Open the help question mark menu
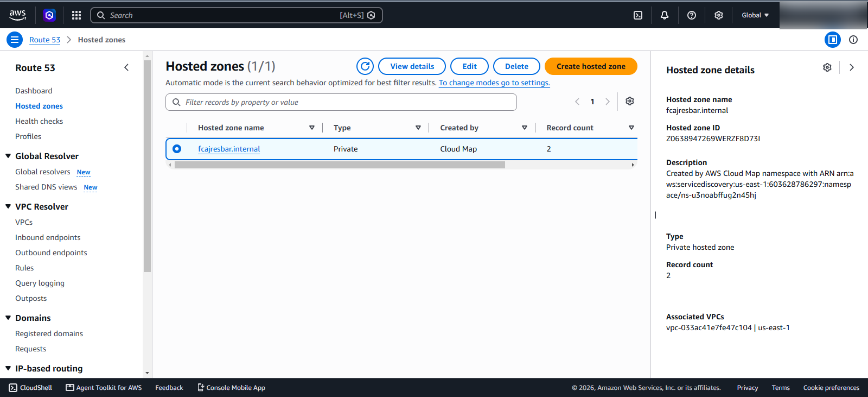 point(692,15)
